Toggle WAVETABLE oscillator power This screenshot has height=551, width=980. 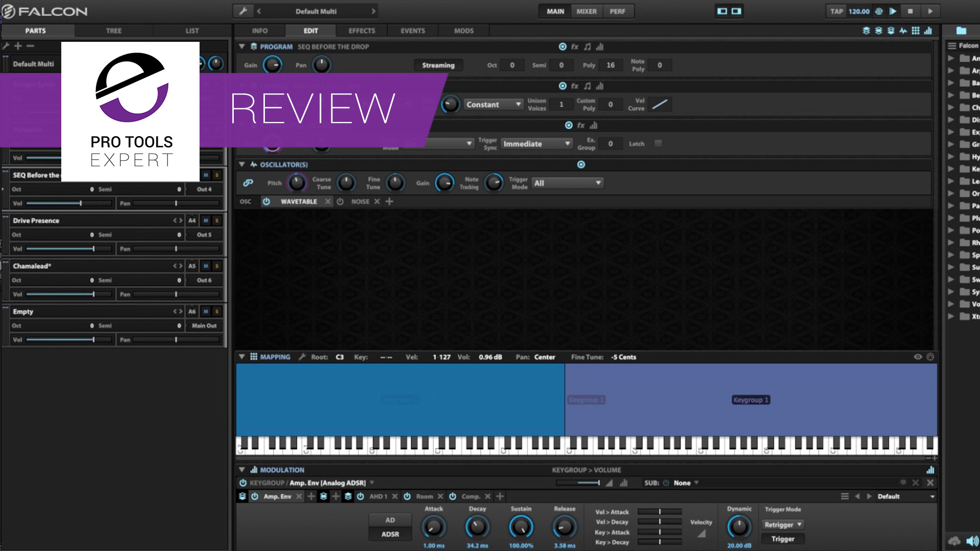[x=266, y=202]
